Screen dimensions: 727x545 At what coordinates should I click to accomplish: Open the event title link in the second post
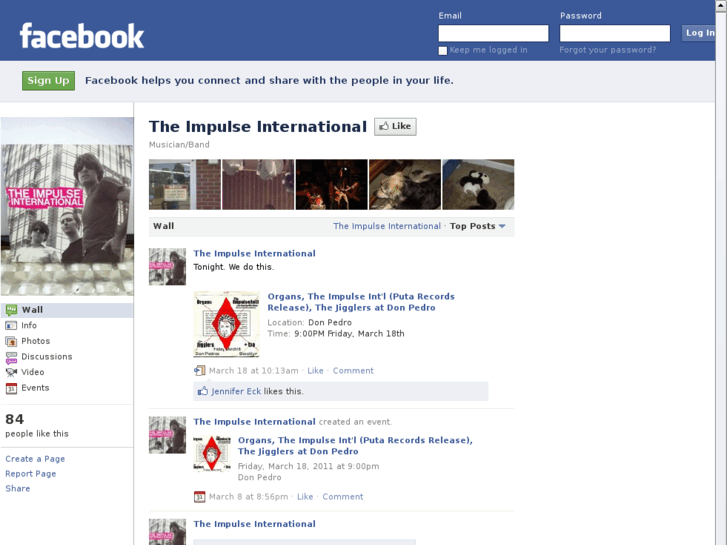tap(355, 446)
